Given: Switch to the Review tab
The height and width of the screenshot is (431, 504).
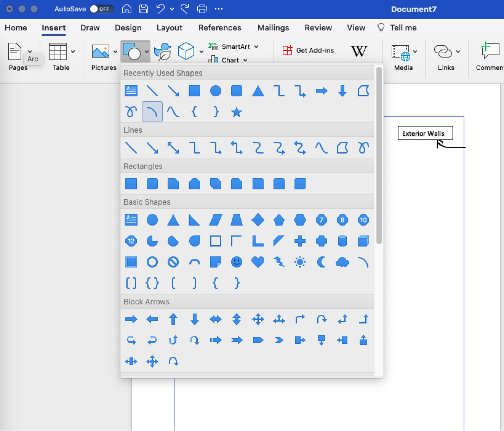Looking at the screenshot, I should (x=318, y=28).
